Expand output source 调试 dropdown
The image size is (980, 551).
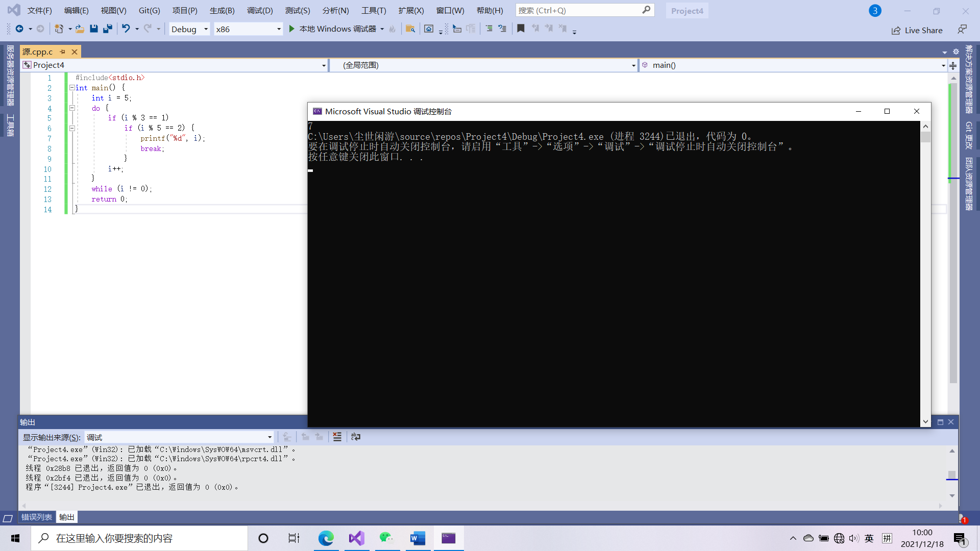pos(269,437)
